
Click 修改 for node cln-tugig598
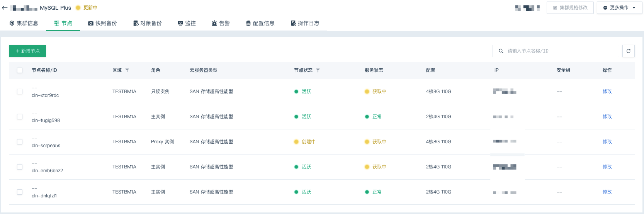pos(607,117)
